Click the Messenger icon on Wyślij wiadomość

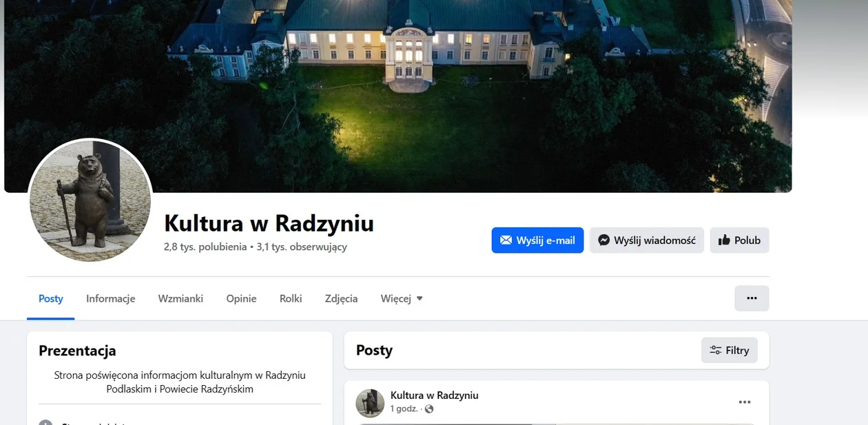point(603,240)
